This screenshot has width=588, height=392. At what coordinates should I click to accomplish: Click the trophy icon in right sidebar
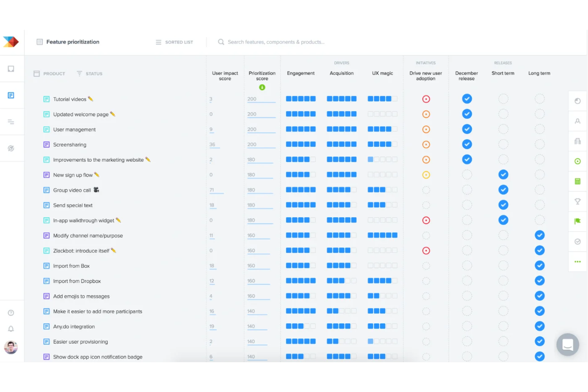click(x=578, y=201)
